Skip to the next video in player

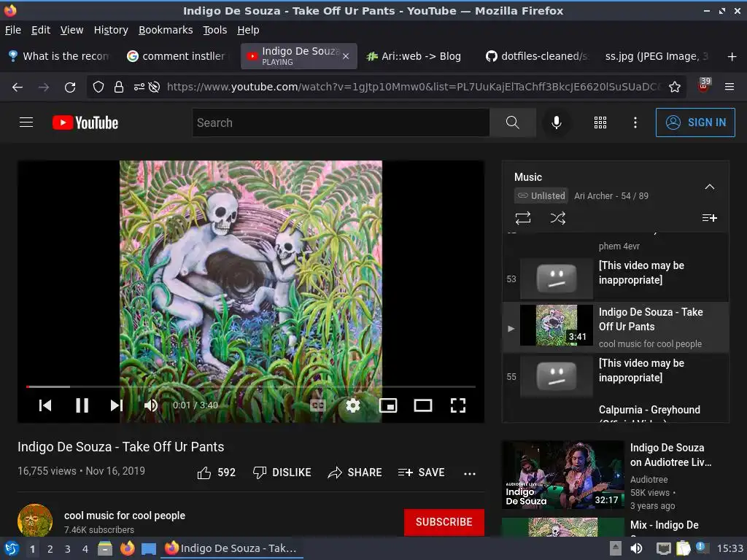coord(117,405)
